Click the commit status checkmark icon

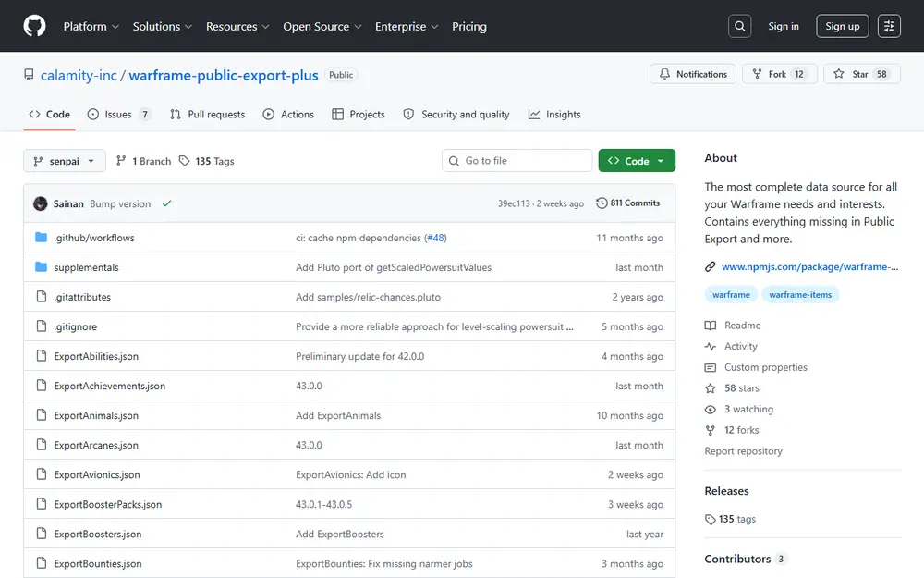(x=166, y=203)
